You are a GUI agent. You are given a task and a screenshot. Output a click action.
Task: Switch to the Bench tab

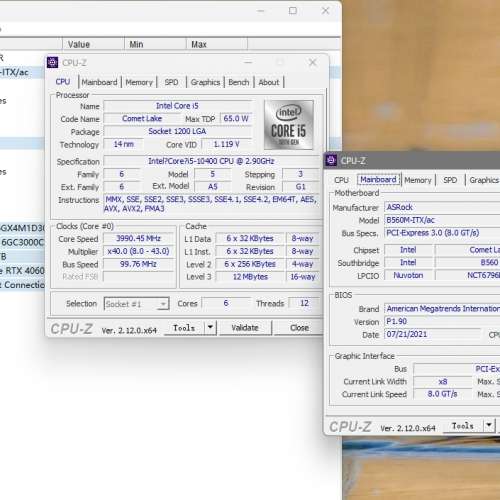click(x=239, y=82)
